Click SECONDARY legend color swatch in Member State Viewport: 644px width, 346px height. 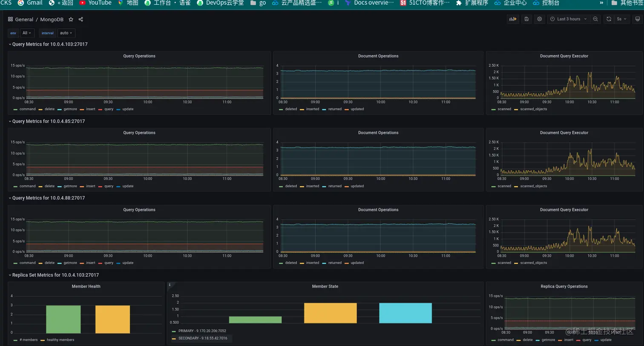[174, 339]
